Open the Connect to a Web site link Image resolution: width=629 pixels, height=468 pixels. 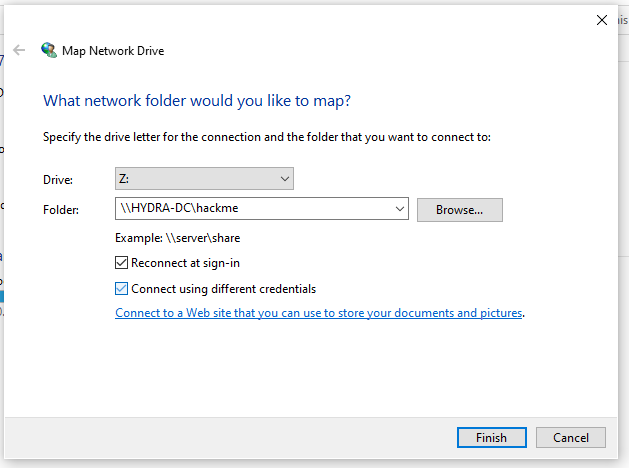[319, 313]
